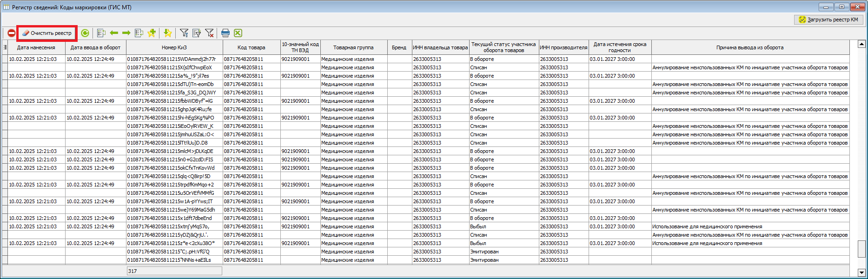This screenshot has height=279, width=868.
Task: Click 'Дата нанесения' column header
Action: pyautogui.click(x=36, y=47)
